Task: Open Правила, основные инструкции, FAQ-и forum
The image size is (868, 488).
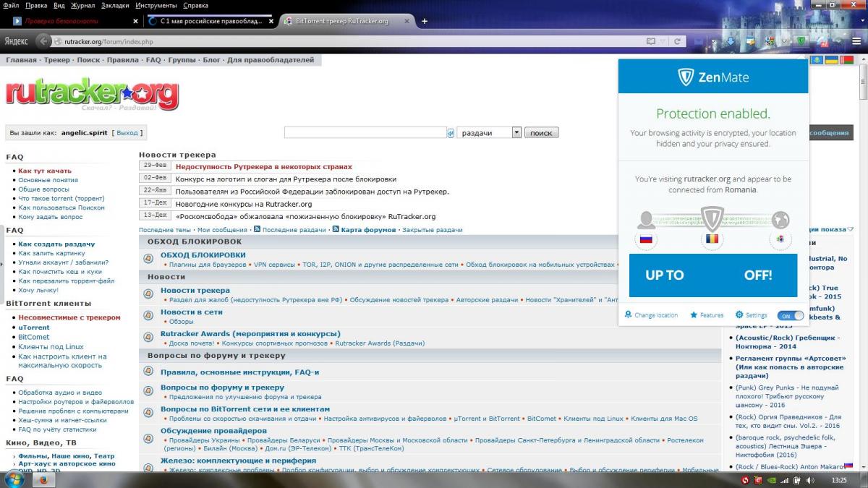Action: pos(239,372)
